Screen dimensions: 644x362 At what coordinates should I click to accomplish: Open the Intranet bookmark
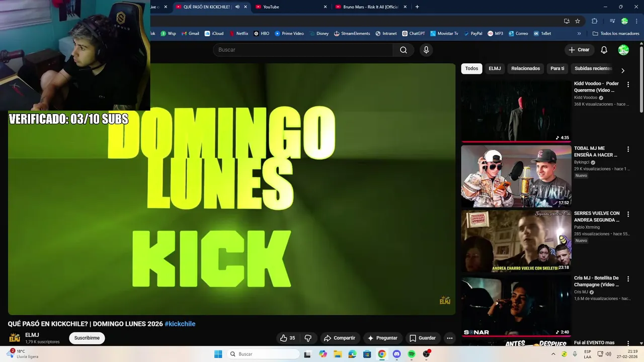pyautogui.click(x=386, y=34)
